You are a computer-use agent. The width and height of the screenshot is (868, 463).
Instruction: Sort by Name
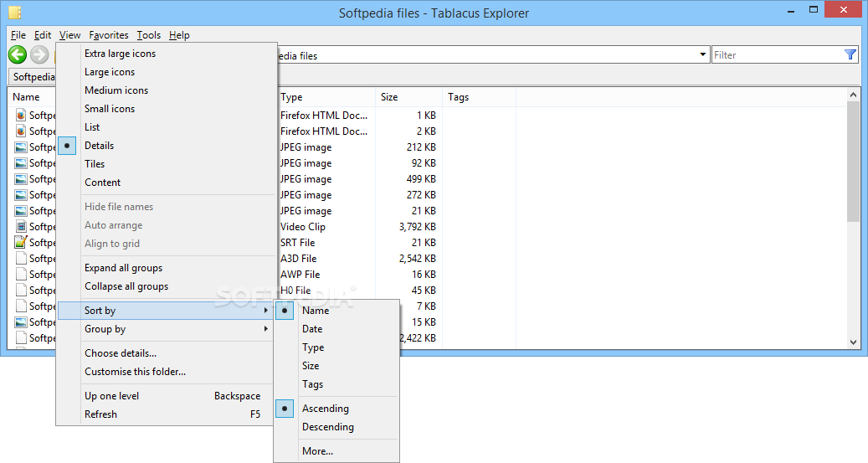[336, 311]
